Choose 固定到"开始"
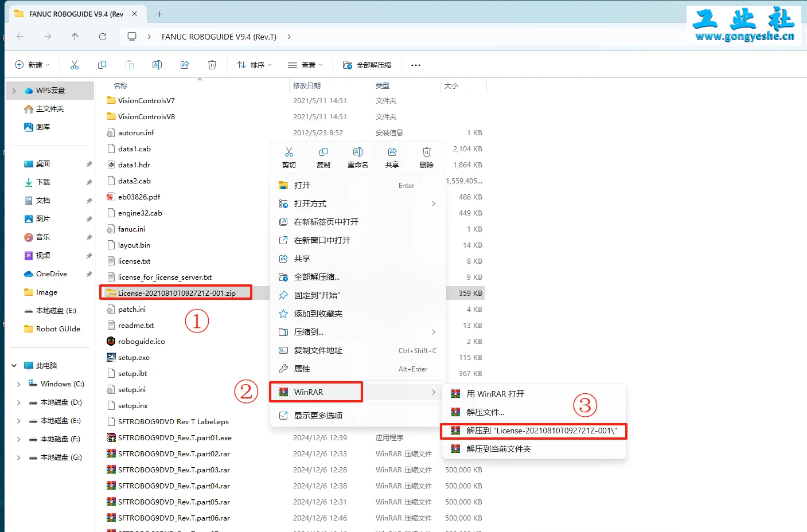The width and height of the screenshot is (807, 532). tap(358, 295)
